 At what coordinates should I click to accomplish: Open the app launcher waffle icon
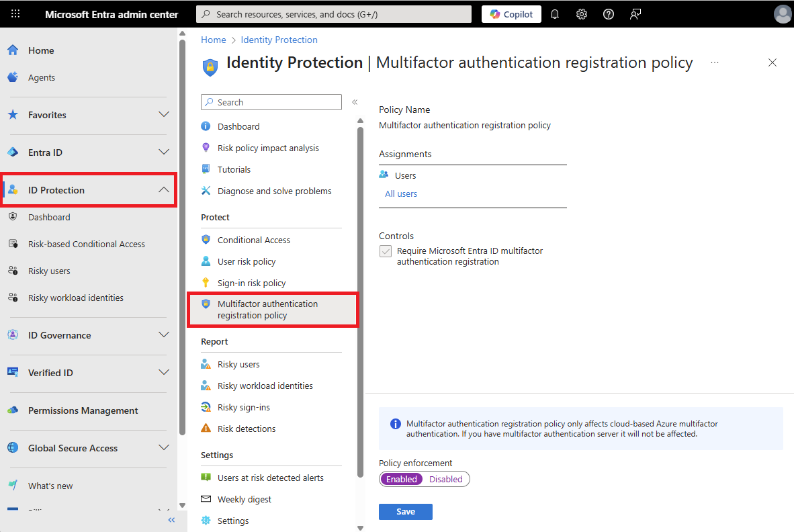(x=15, y=13)
